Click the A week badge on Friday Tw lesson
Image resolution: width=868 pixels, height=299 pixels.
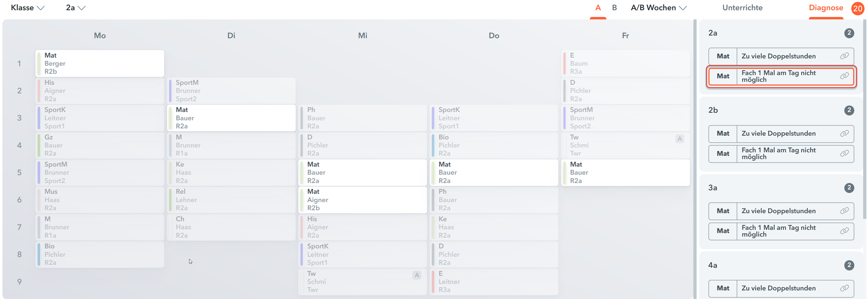coord(680,139)
